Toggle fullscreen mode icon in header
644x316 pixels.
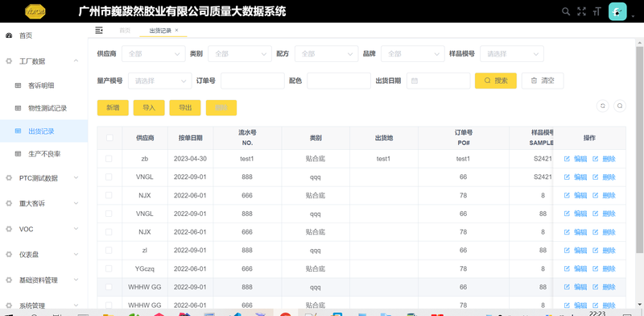pos(581,11)
